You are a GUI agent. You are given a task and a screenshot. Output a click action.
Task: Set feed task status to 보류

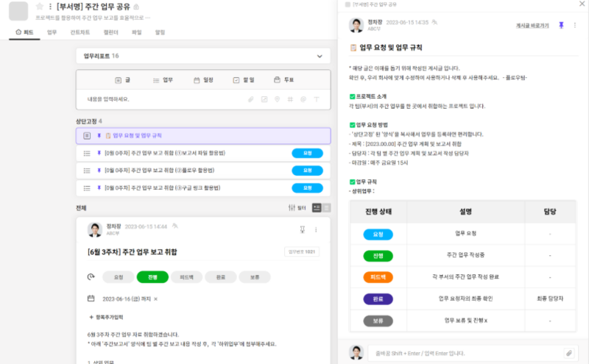(255, 277)
